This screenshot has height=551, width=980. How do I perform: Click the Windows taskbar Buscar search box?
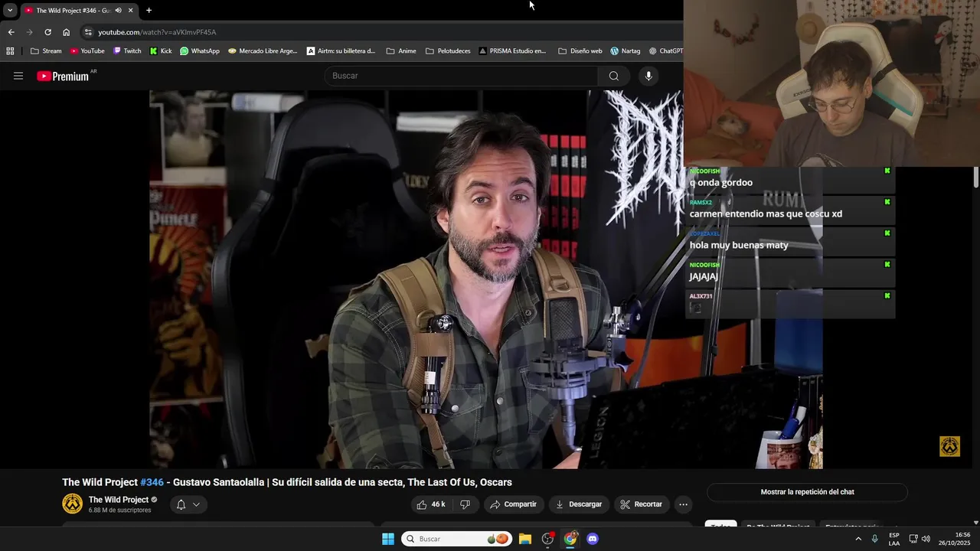(456, 539)
